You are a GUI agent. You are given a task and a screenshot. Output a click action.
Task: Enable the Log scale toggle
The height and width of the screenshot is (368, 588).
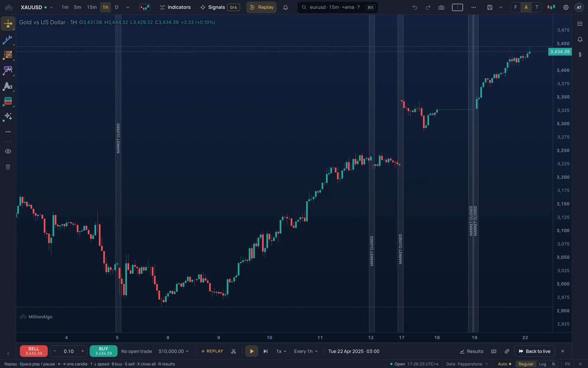(x=542, y=364)
